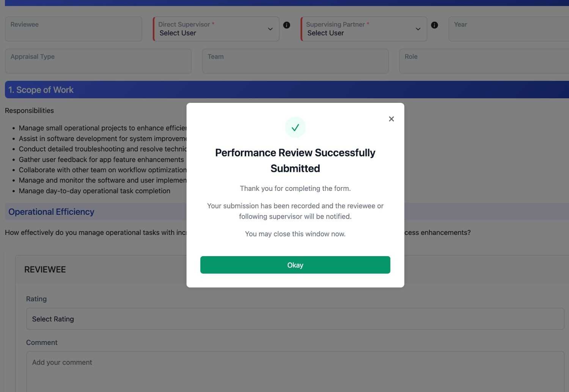Focus the Year field
Screen dimensions: 569x392
pyautogui.click(x=508, y=29)
